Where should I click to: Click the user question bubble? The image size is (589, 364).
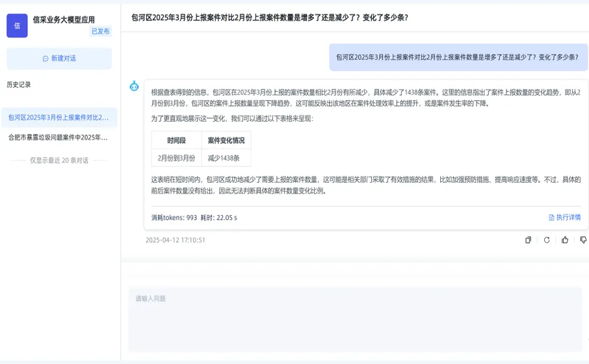point(458,57)
